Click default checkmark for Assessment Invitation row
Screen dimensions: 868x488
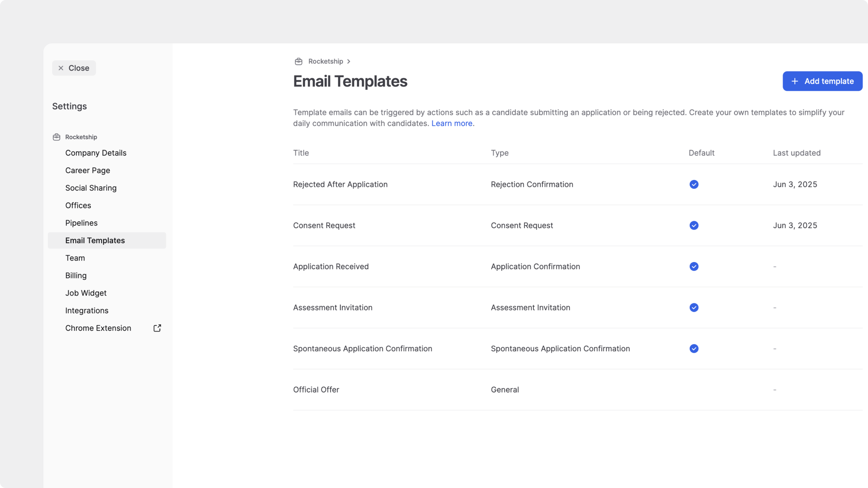pos(694,307)
